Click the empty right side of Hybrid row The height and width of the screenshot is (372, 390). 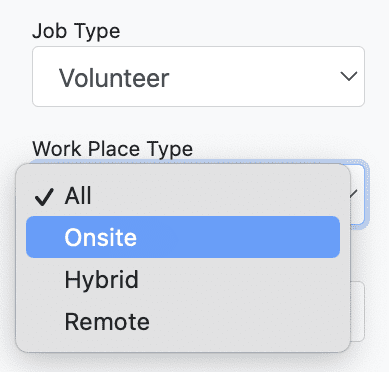(x=239, y=279)
